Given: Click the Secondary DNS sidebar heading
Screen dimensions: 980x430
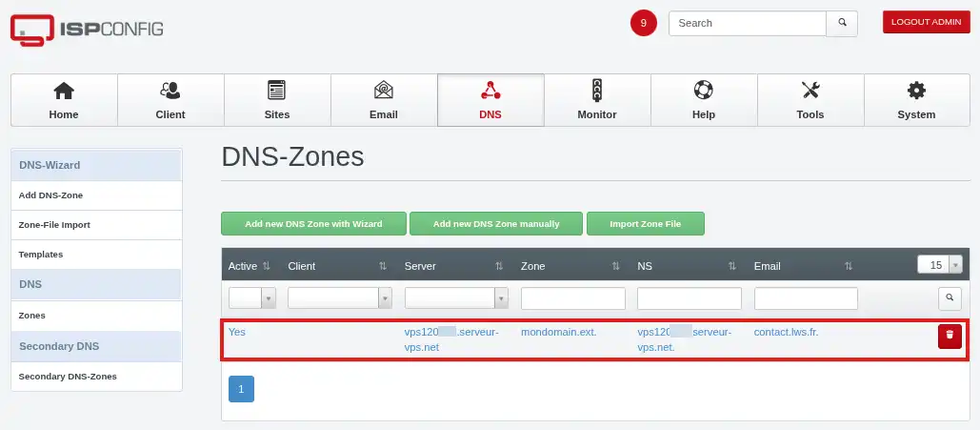Looking at the screenshot, I should point(96,346).
